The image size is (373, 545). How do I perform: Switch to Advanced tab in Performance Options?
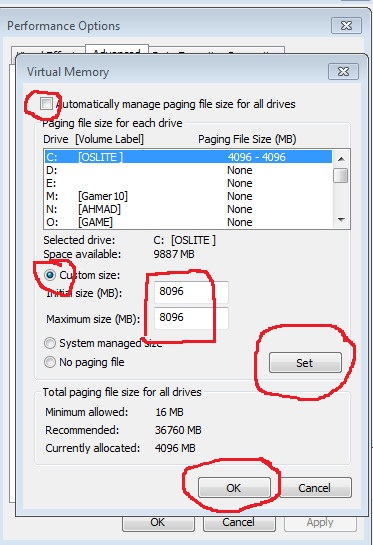coord(117,49)
